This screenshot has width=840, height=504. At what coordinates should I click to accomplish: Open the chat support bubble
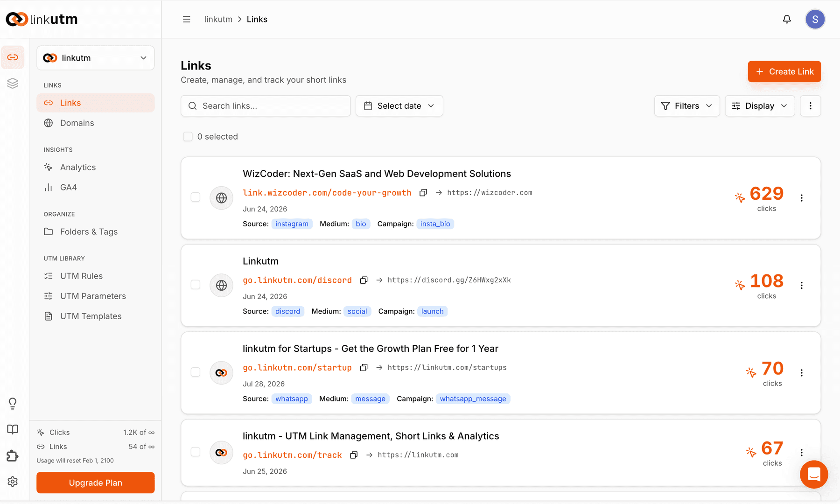pos(814,475)
